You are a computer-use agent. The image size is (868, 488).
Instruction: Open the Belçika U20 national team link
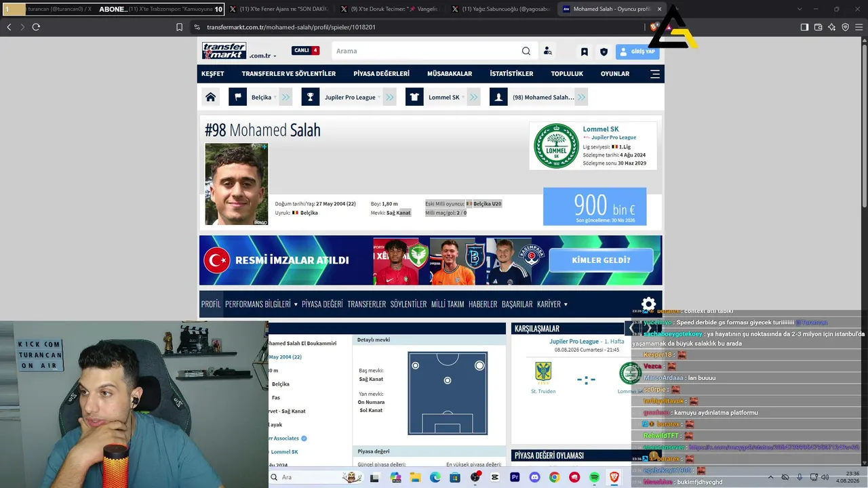click(487, 203)
